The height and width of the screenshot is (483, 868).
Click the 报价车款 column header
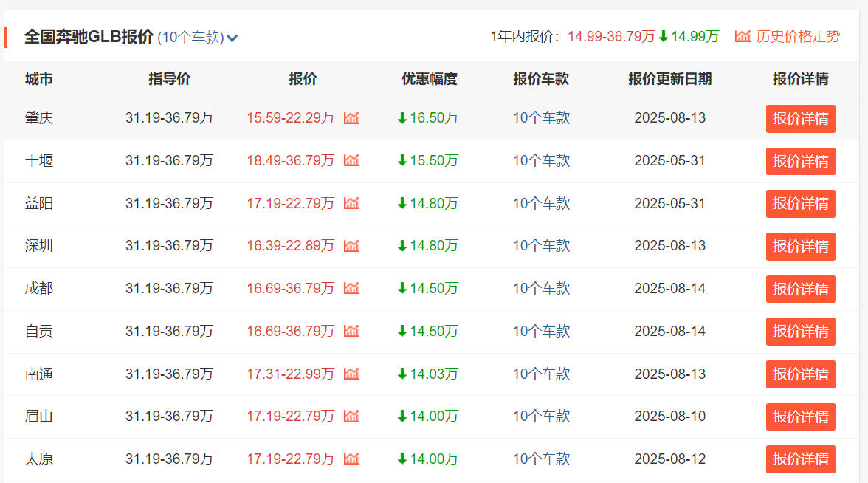coord(541,78)
